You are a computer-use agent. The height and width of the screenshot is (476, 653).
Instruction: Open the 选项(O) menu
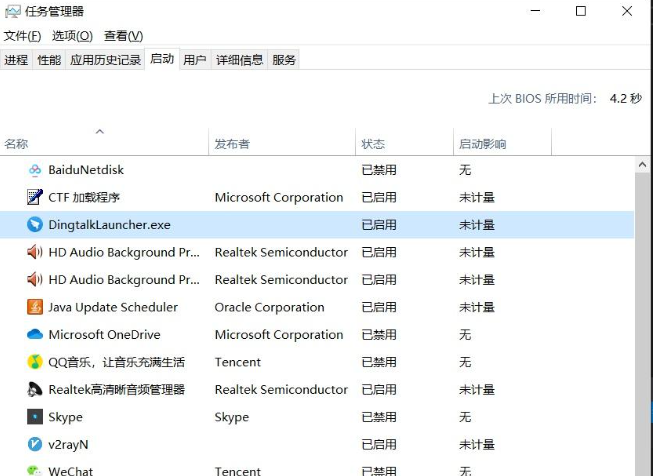pyautogui.click(x=72, y=36)
